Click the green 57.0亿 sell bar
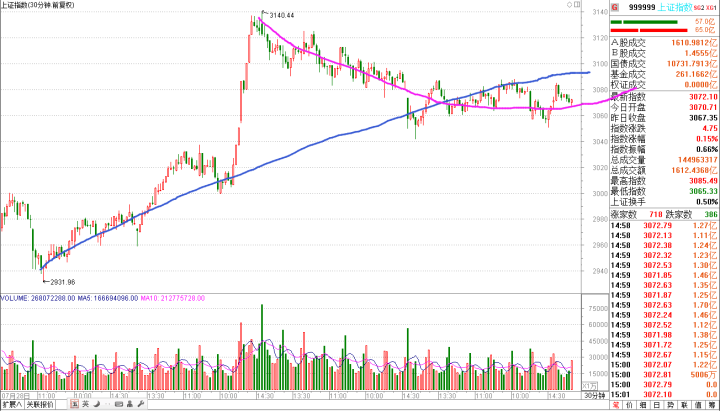 point(650,20)
